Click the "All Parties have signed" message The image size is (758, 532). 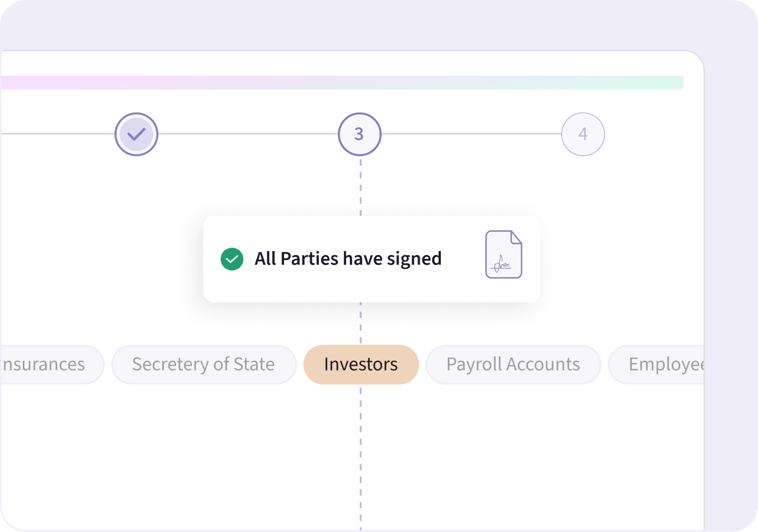pyautogui.click(x=348, y=259)
